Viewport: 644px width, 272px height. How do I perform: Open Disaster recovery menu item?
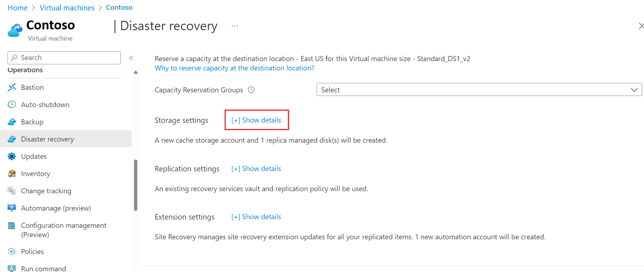click(x=47, y=139)
